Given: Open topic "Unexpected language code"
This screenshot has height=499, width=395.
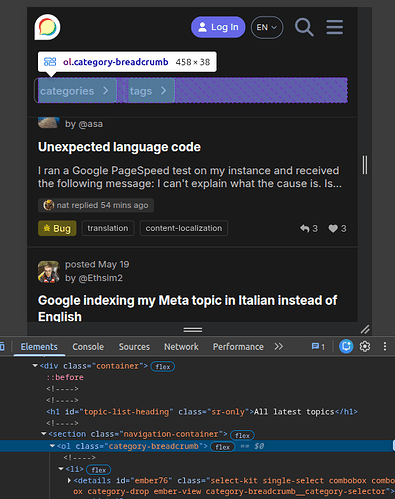Looking at the screenshot, I should 119,147.
